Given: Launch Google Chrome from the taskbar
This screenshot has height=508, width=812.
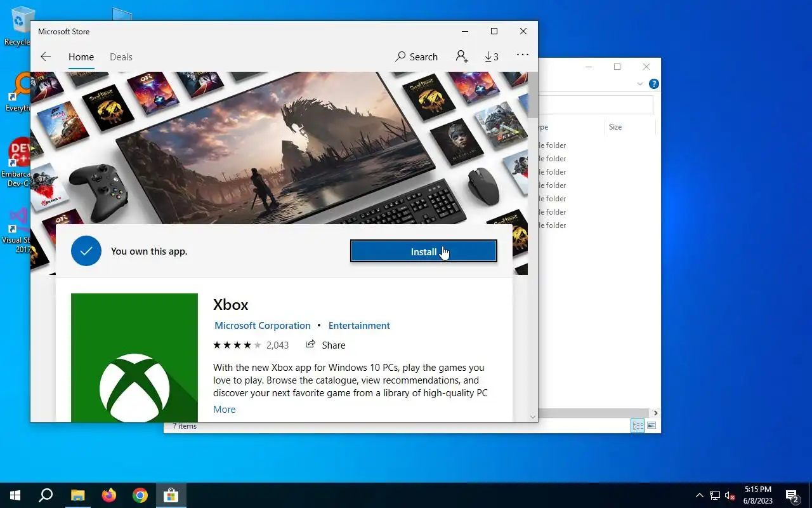Looking at the screenshot, I should (x=140, y=495).
